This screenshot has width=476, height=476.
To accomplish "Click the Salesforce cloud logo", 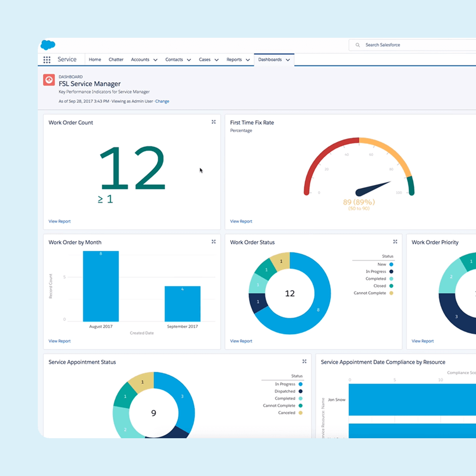I will point(48,45).
